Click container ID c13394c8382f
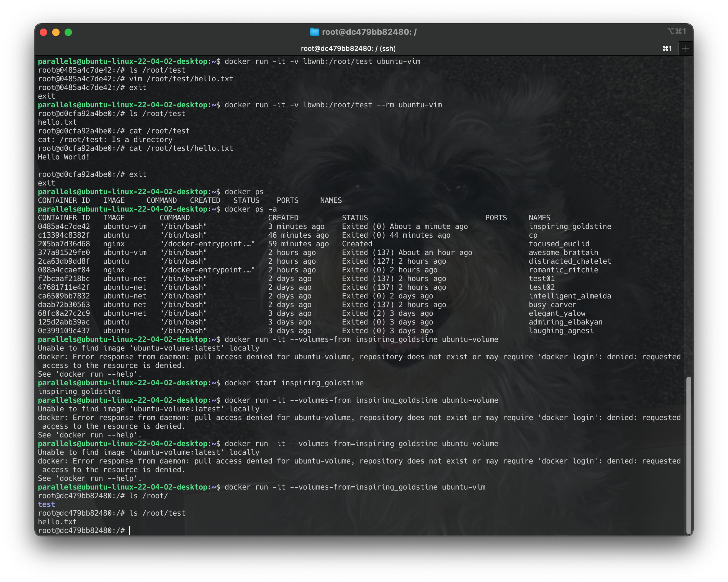Viewport: 728px width, 582px height. (64, 235)
